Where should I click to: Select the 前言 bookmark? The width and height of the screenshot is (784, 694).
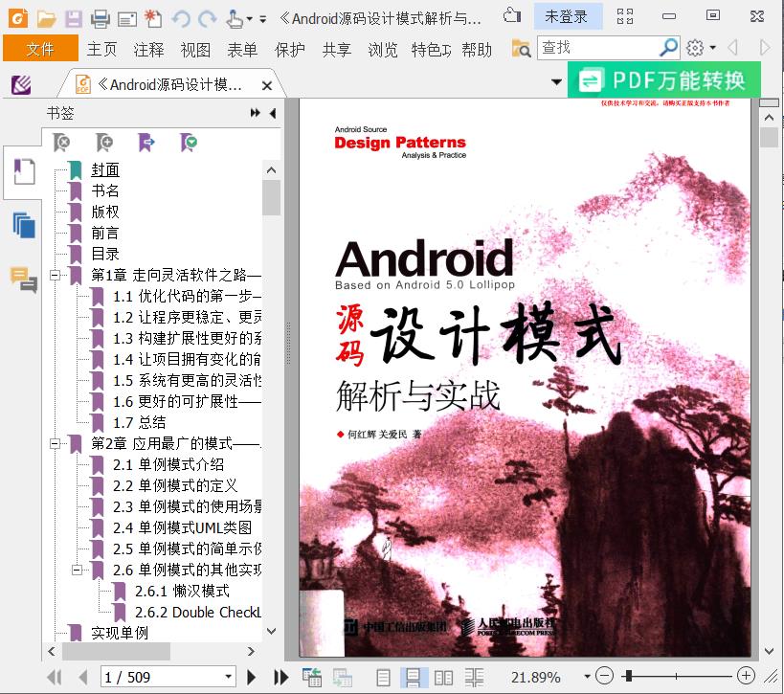tap(105, 233)
